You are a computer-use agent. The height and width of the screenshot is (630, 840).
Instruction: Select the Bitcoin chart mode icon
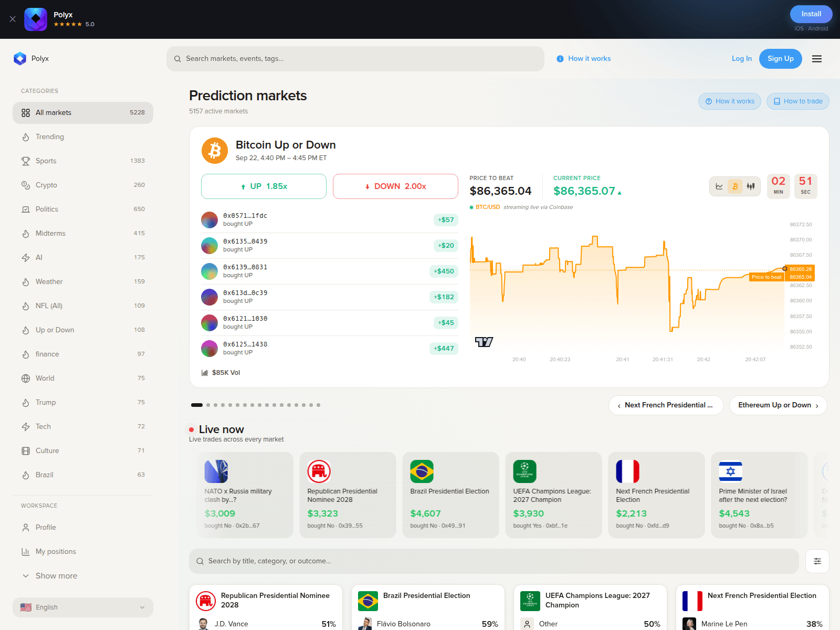tap(735, 186)
